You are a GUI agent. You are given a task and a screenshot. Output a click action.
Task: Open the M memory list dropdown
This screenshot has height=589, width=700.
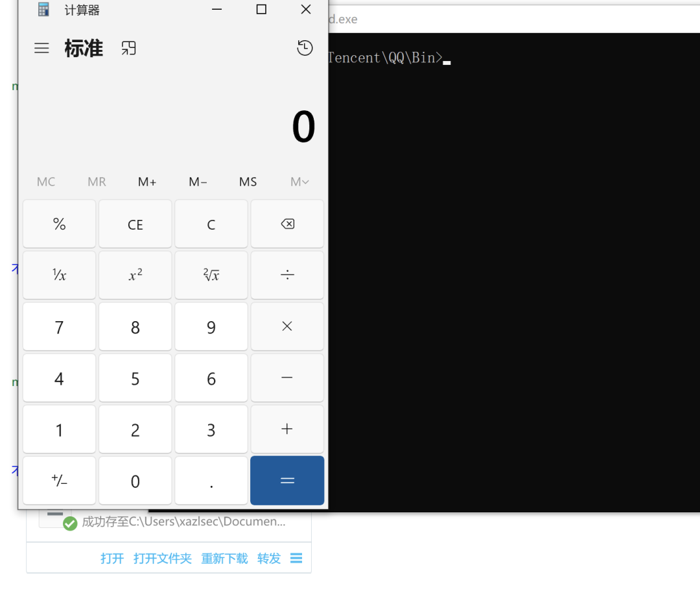pyautogui.click(x=299, y=182)
